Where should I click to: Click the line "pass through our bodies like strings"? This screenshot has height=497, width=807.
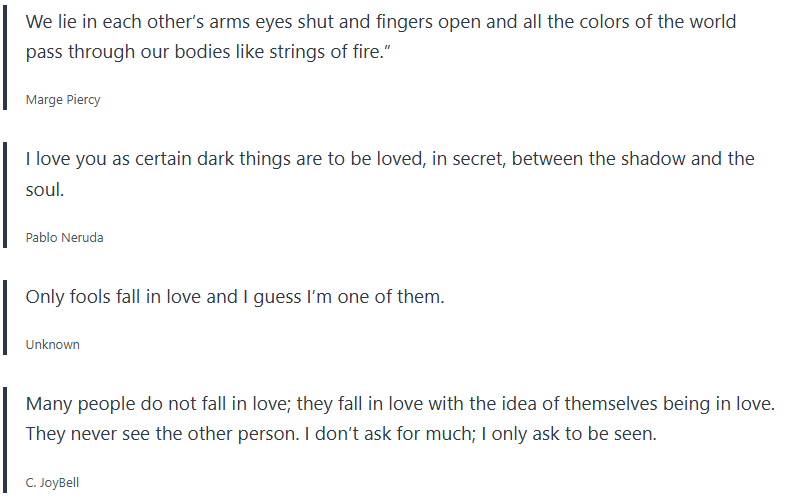coord(207,50)
